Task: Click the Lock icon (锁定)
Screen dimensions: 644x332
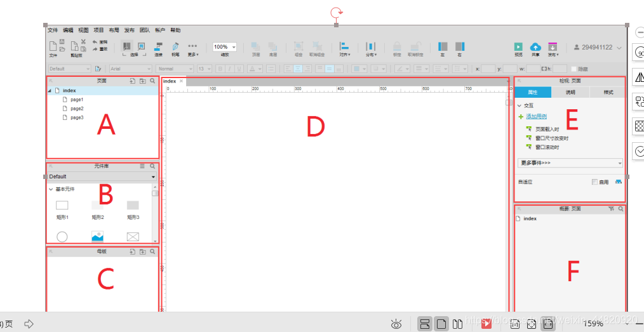Action: point(397,46)
